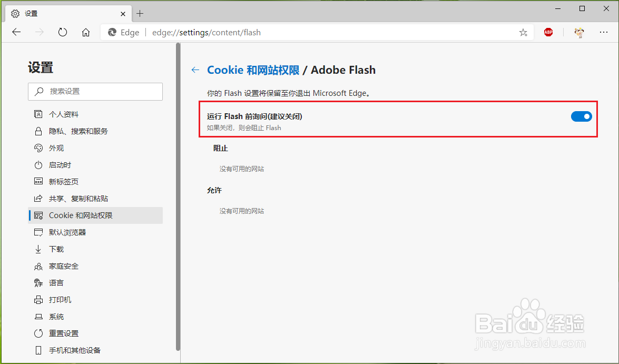Minimize the Edge window

(x=558, y=8)
